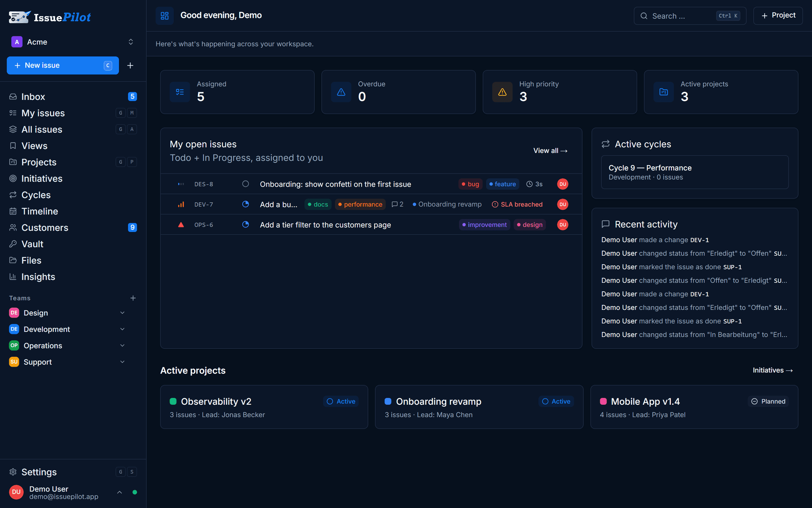Open the Demo User account menu chevron

(x=120, y=492)
